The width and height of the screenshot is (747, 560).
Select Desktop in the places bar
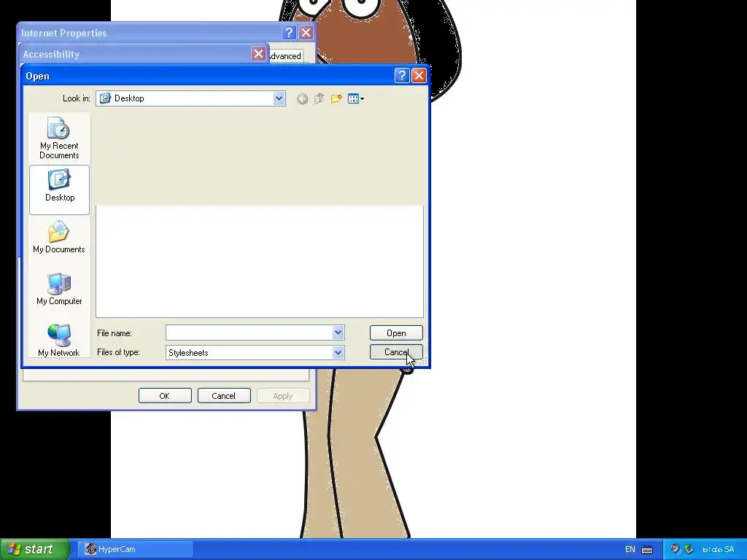coord(59,190)
